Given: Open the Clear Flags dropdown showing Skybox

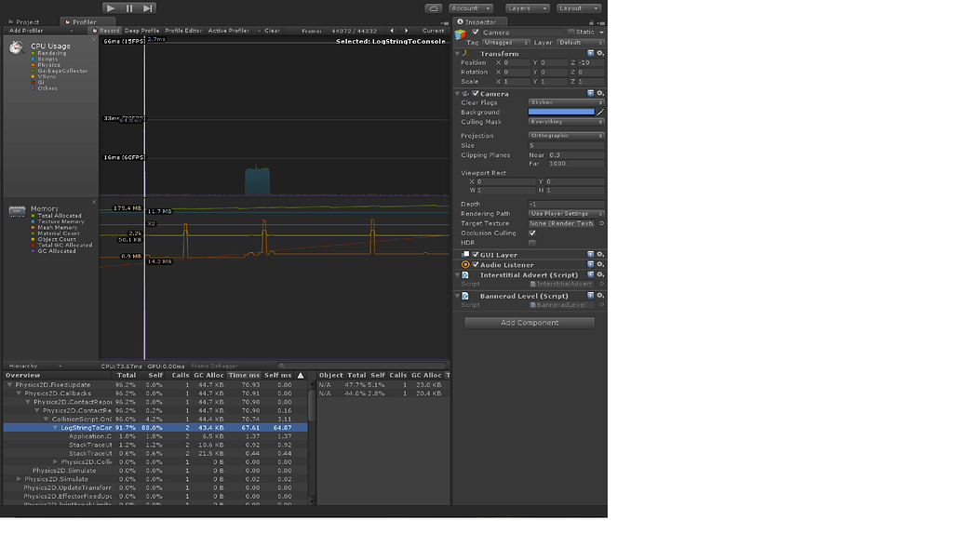Looking at the screenshot, I should [563, 102].
